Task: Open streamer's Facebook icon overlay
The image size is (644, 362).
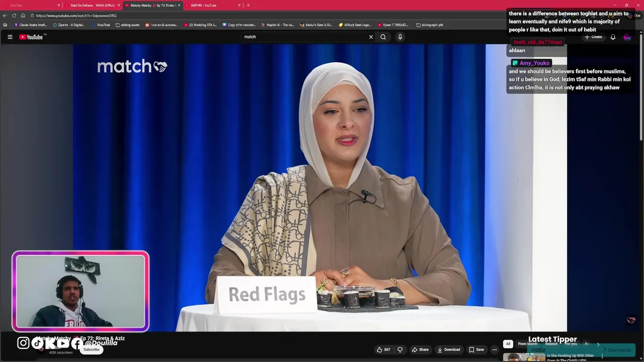Action: [76, 343]
